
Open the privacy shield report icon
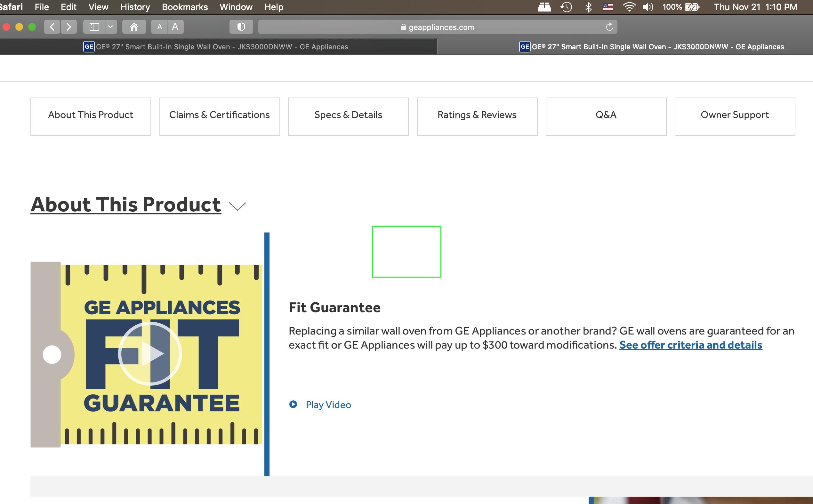click(241, 27)
